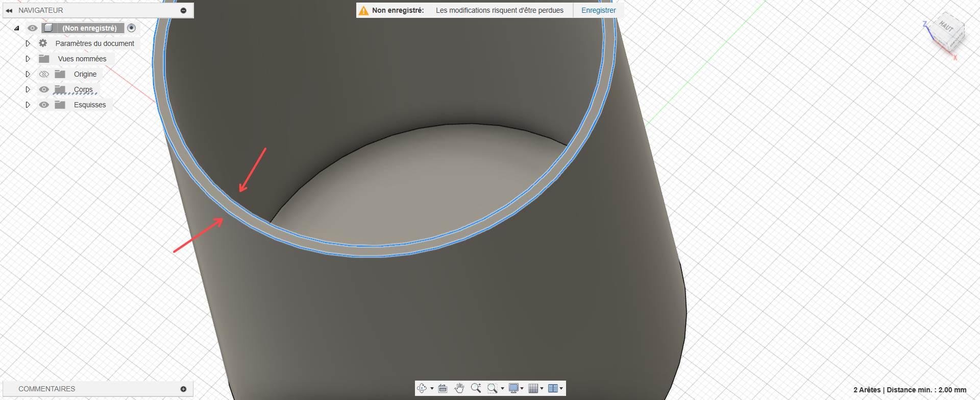Expand the Paramètres du document node
This screenshot has height=400, width=980.
28,43
